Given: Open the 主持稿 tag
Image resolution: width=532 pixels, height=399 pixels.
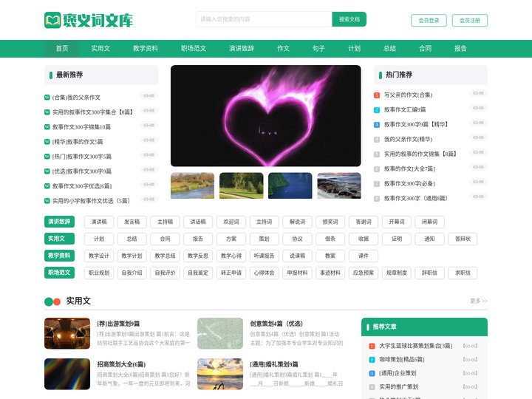Looking at the screenshot, I should (x=166, y=222).
